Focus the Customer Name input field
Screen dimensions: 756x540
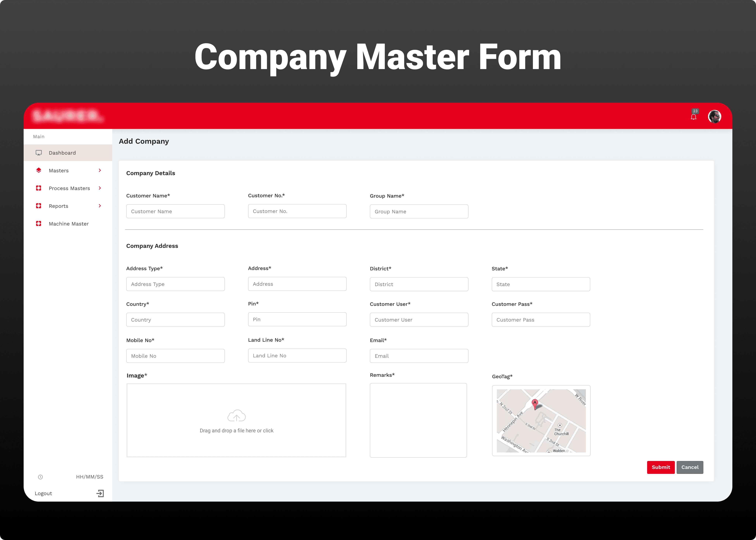(x=175, y=211)
